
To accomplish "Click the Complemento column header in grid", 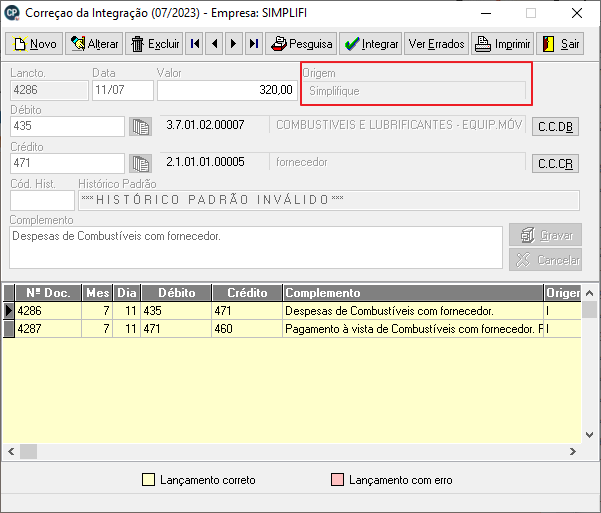I will (413, 293).
